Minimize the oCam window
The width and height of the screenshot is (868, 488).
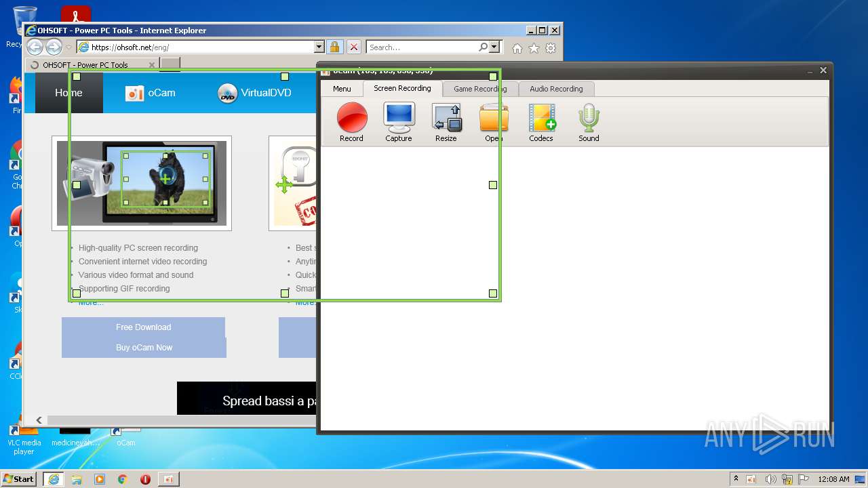pyautogui.click(x=810, y=70)
